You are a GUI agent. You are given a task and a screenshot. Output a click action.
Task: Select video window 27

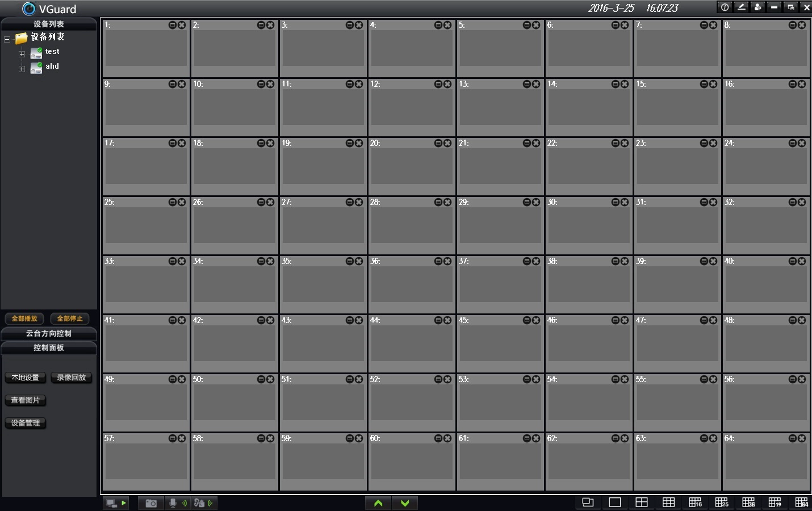point(323,225)
